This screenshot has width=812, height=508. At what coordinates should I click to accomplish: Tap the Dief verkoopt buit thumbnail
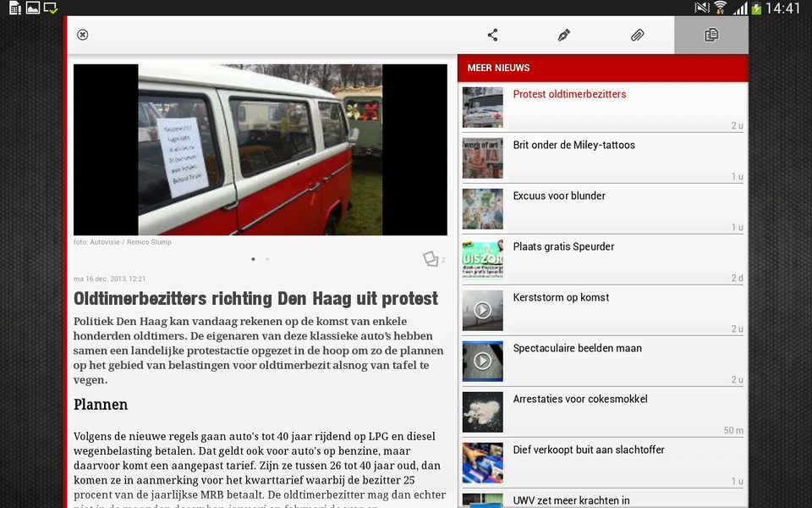pos(483,463)
